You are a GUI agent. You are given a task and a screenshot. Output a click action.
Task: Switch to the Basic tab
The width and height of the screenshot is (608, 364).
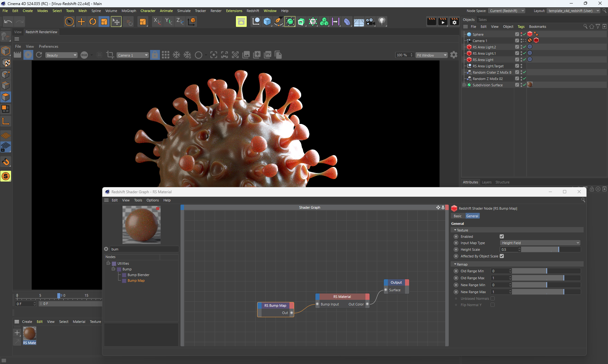click(x=458, y=216)
